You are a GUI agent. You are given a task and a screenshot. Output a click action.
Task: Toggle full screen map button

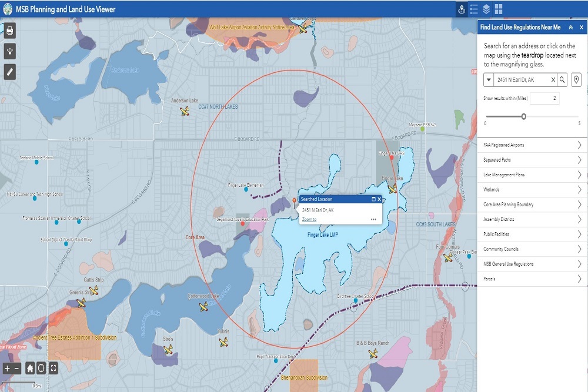(x=54, y=368)
